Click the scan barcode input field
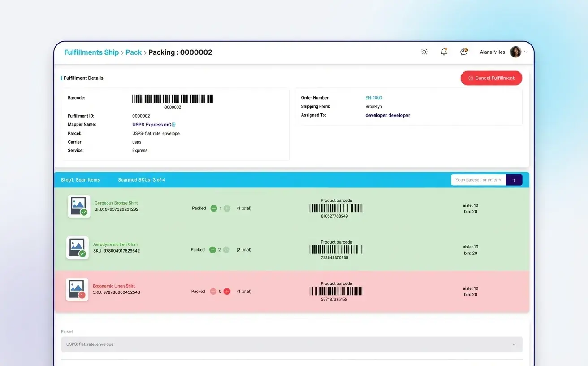 477,179
